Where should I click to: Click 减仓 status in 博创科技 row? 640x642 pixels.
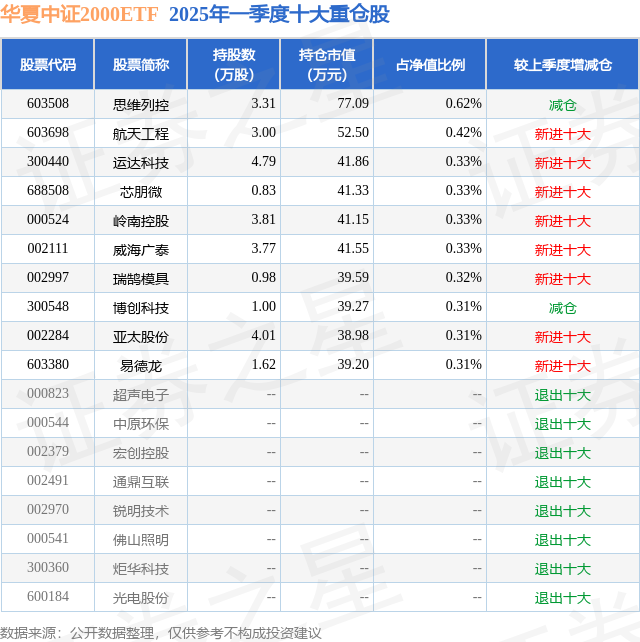pyautogui.click(x=563, y=308)
